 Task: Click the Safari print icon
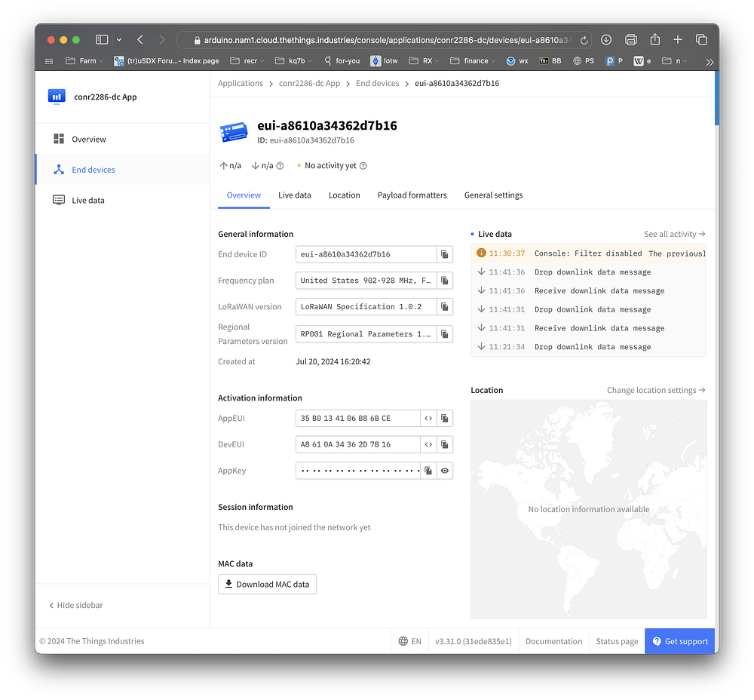(x=631, y=40)
